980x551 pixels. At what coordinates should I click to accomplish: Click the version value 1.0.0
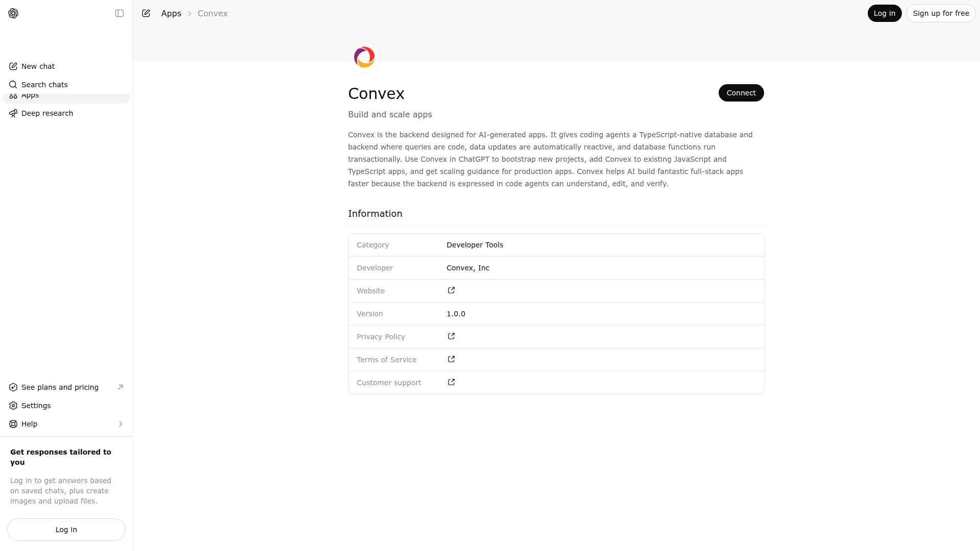(456, 314)
